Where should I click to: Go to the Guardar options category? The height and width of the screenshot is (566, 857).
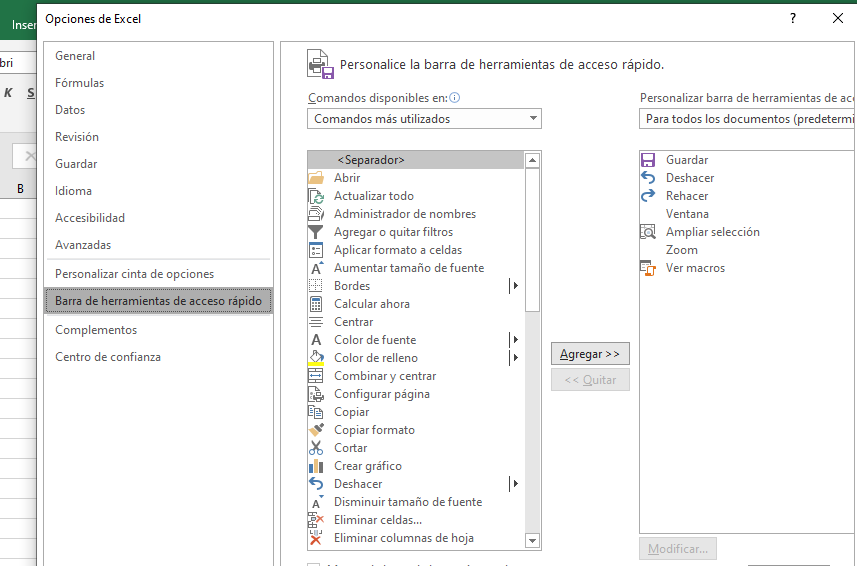76,163
